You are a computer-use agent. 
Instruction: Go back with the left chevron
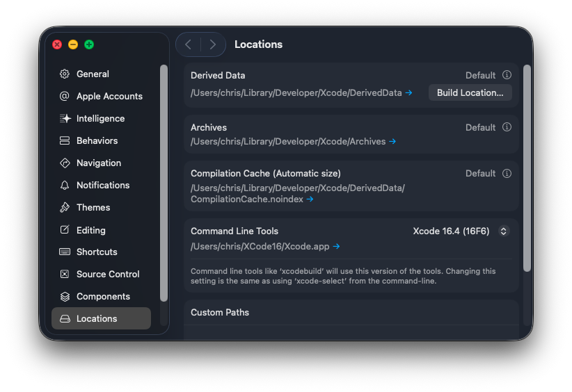tap(189, 44)
